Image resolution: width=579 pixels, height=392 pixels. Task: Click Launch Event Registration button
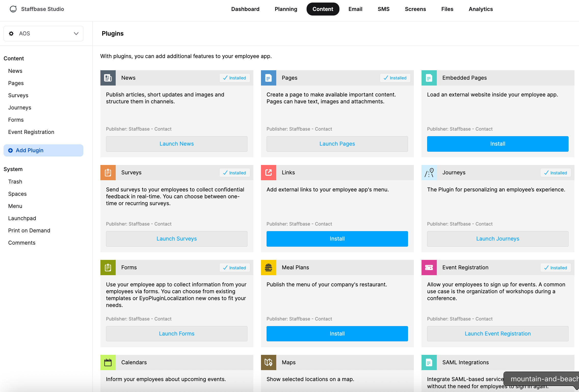(x=498, y=334)
